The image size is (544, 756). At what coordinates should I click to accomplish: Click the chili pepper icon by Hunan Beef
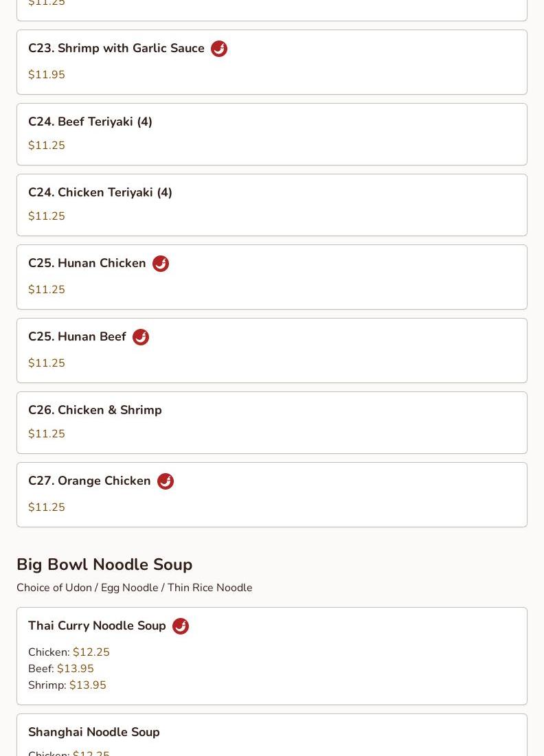click(141, 337)
